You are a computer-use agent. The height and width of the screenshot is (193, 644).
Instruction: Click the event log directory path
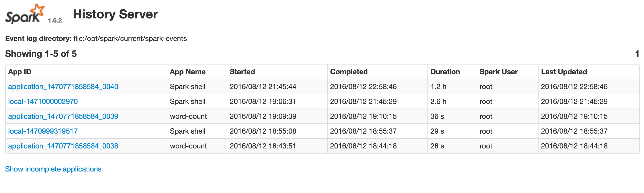(x=130, y=38)
